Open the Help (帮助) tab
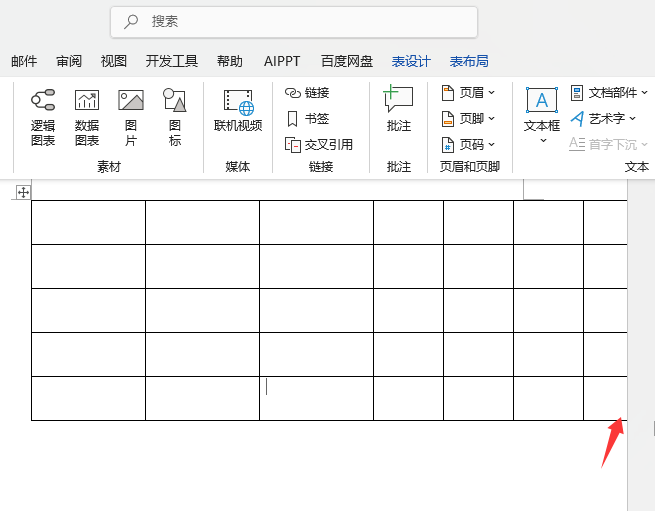This screenshot has height=511, width=655. (x=229, y=61)
